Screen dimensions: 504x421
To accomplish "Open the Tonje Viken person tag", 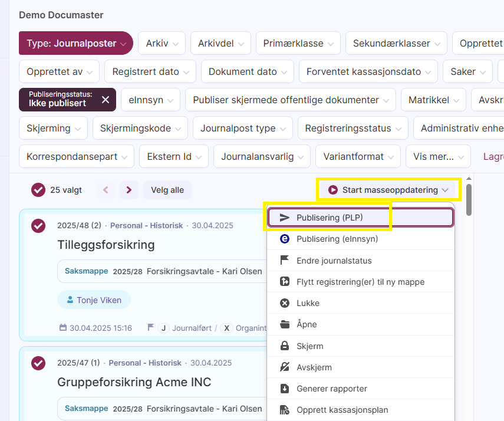I will (x=94, y=300).
